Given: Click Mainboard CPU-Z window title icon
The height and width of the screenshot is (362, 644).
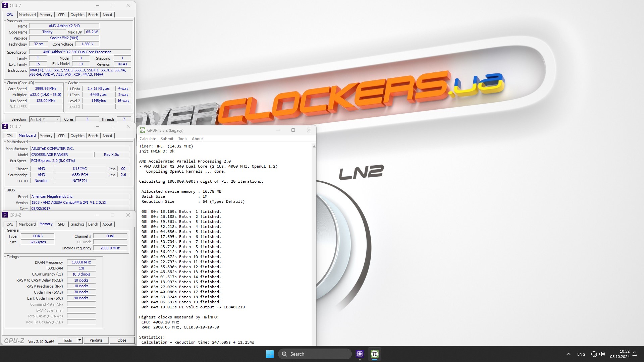Looking at the screenshot, I should click(5, 126).
